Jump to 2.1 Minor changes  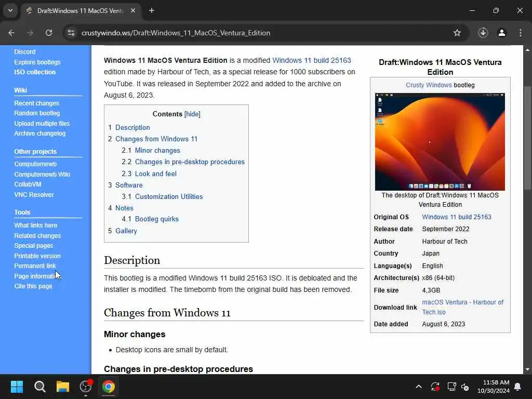157,150
